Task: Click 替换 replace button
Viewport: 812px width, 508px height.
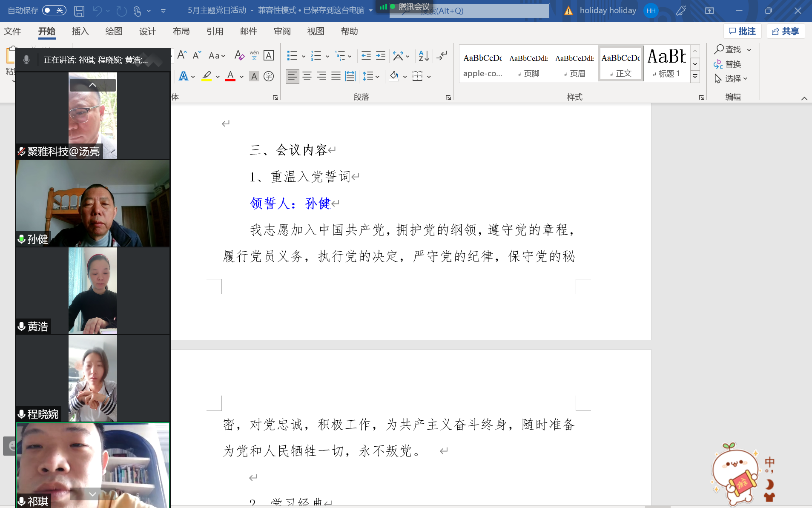Action: coord(728,64)
